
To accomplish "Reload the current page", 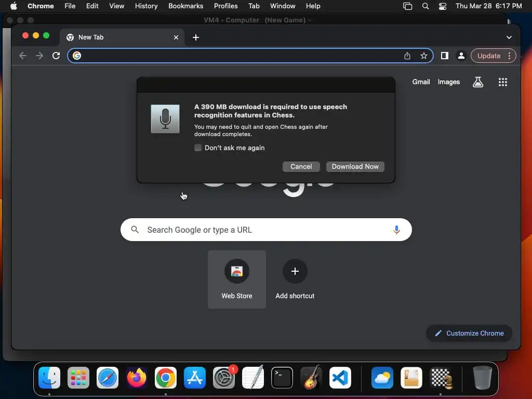I will pos(56,56).
